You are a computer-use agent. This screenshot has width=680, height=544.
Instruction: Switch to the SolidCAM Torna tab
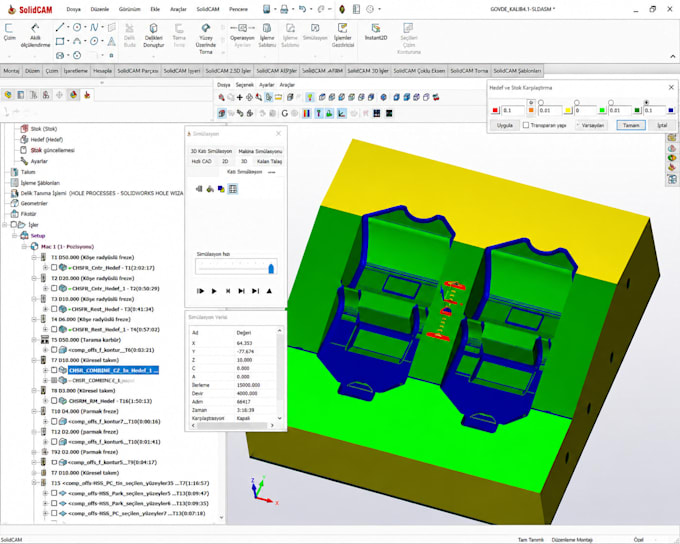[x=469, y=70]
